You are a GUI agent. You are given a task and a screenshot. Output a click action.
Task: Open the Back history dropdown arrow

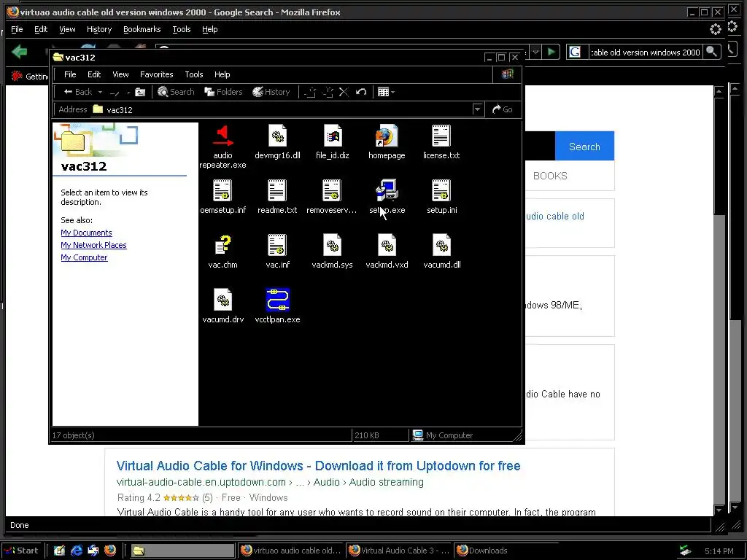pyautogui.click(x=100, y=92)
